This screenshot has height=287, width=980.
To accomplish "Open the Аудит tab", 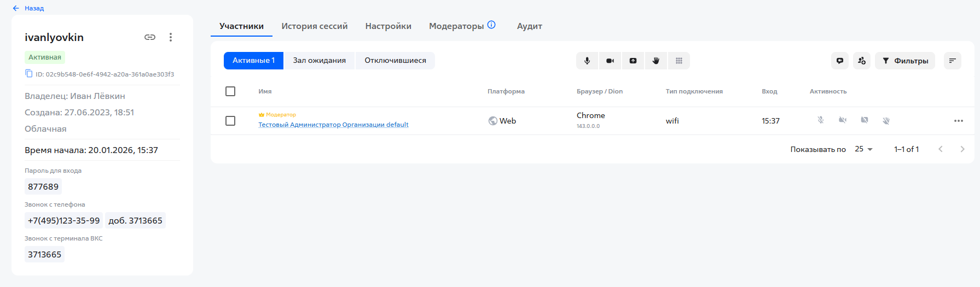I will point(529,26).
